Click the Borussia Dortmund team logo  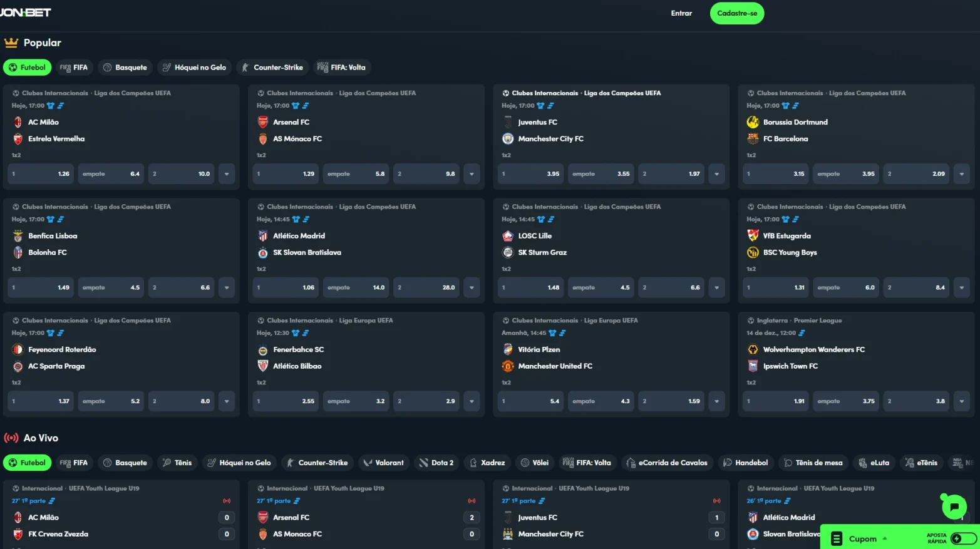click(753, 122)
